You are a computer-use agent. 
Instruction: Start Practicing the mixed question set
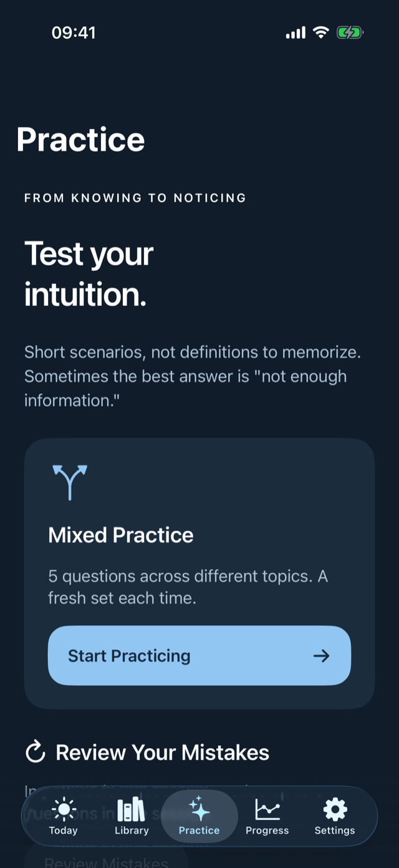[199, 656]
